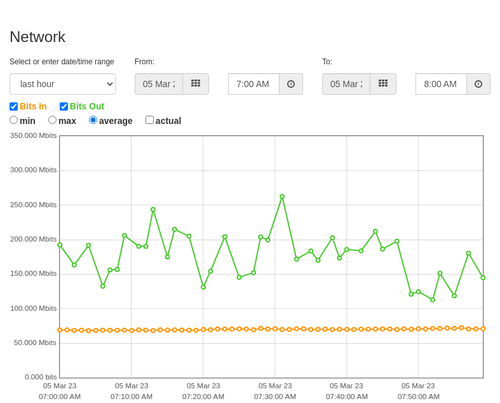Click the Select or enter date/time range label
Image resolution: width=500 pixels, height=403 pixels.
coord(62,62)
